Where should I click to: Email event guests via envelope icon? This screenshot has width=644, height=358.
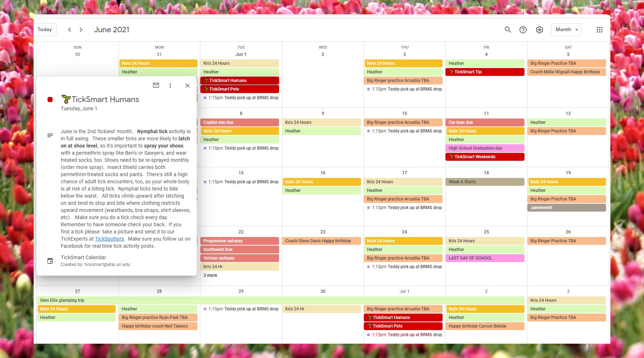(x=156, y=86)
